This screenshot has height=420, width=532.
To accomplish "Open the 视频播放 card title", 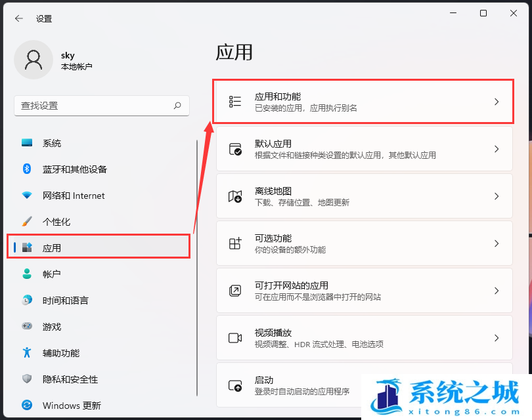I will coord(273,333).
